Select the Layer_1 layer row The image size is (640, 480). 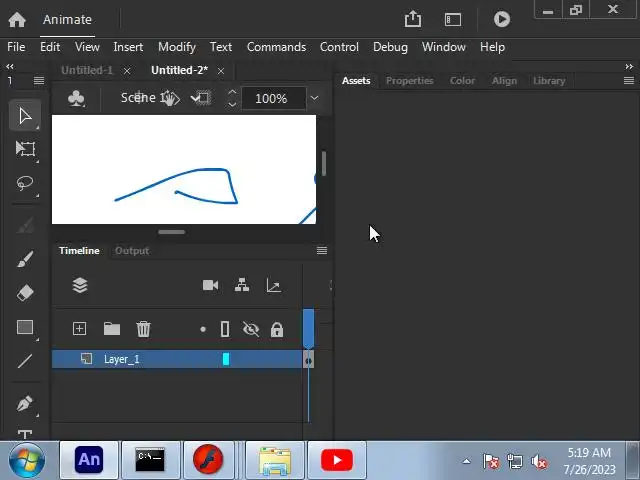[x=177, y=359]
